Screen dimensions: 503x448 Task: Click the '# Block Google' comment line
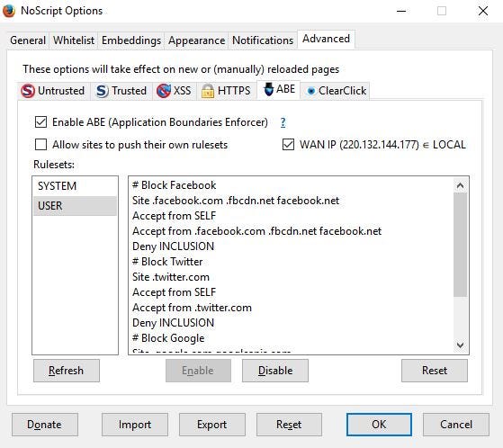(168, 338)
